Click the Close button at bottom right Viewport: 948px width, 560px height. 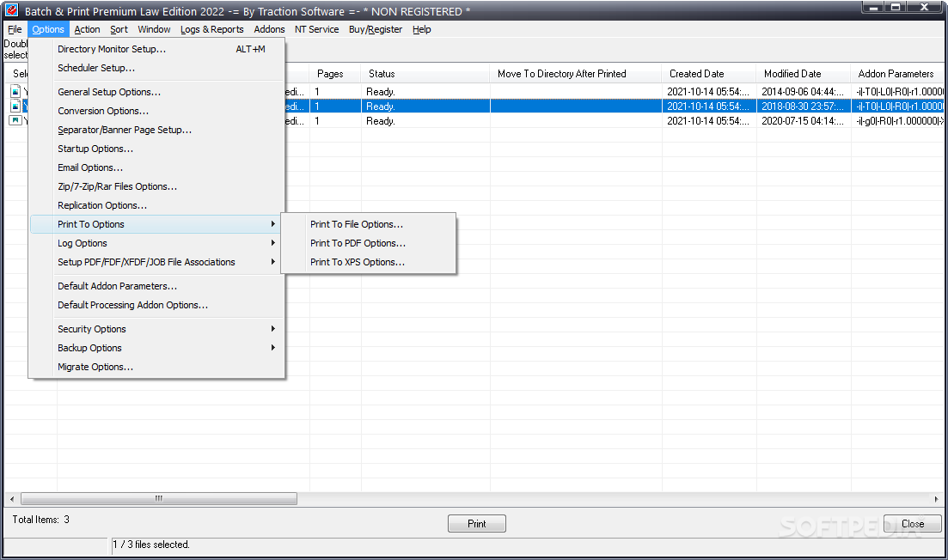pos(912,524)
